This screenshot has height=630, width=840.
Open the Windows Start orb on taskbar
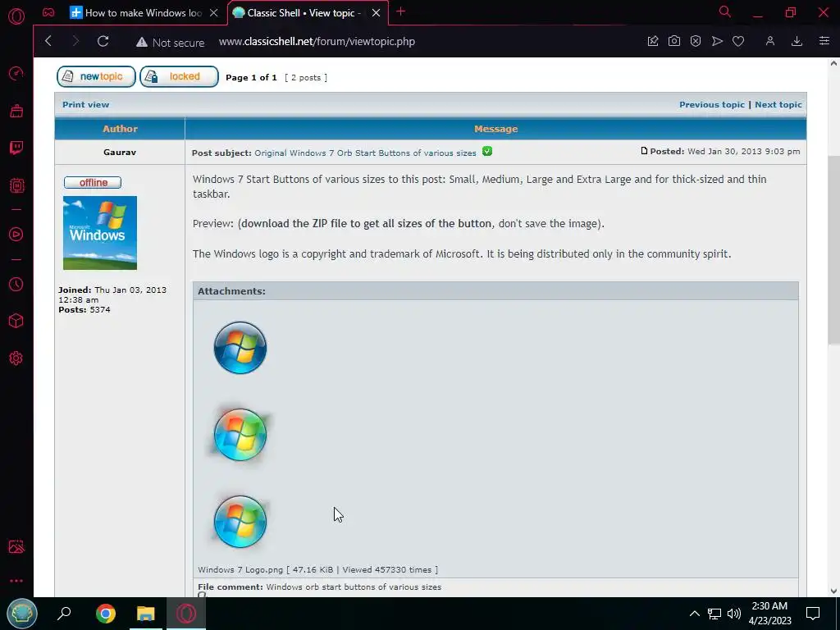21,614
